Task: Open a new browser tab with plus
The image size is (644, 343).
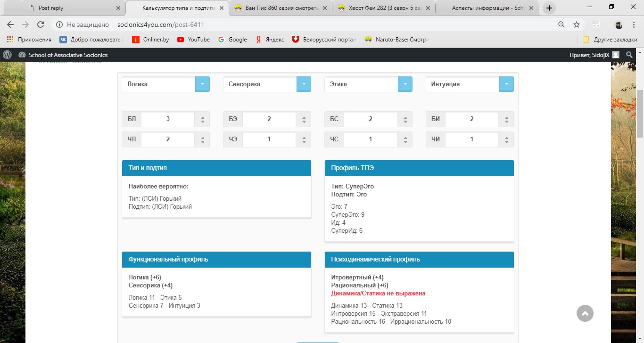Action: point(549,8)
